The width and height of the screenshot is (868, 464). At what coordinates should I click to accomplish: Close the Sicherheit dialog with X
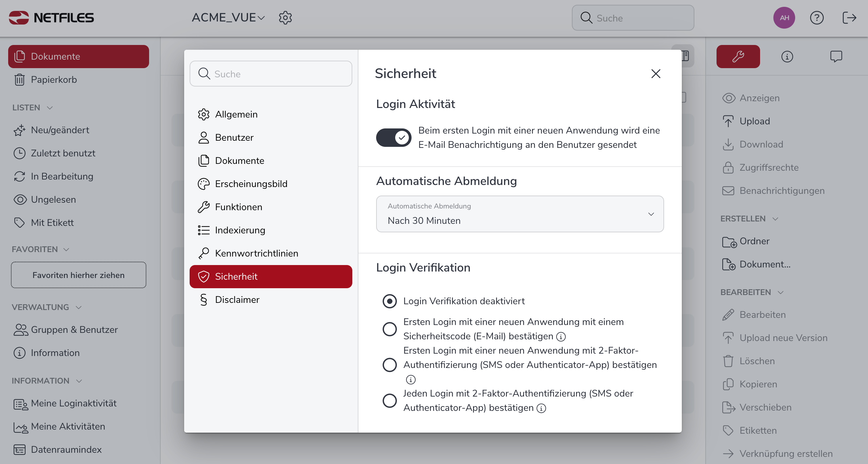[656, 74]
